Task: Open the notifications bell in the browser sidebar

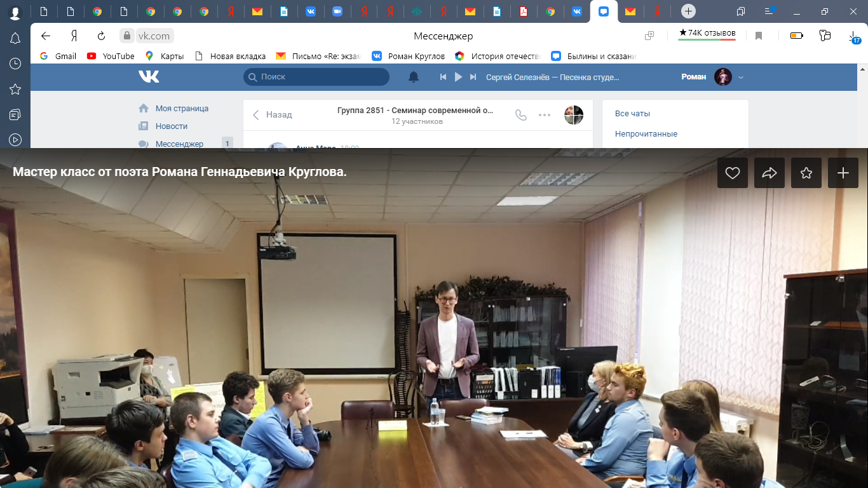Action: (x=15, y=39)
